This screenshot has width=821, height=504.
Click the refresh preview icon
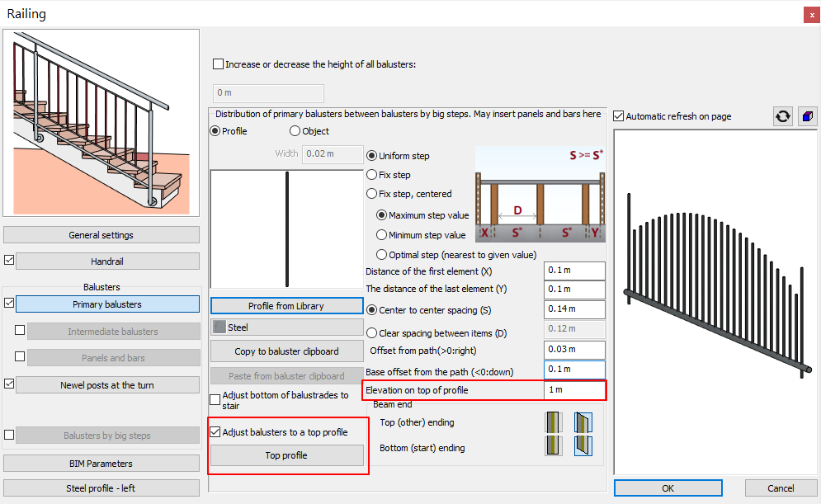pos(782,116)
